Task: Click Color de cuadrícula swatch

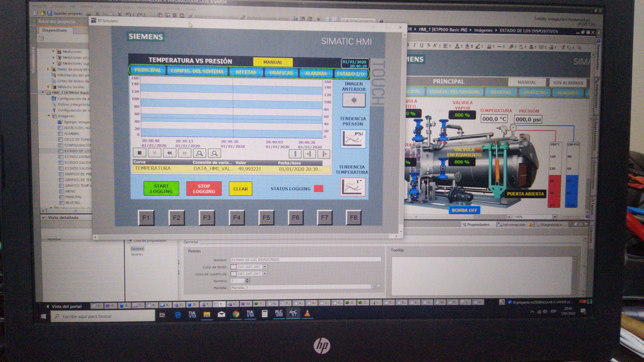Action: [x=233, y=274]
